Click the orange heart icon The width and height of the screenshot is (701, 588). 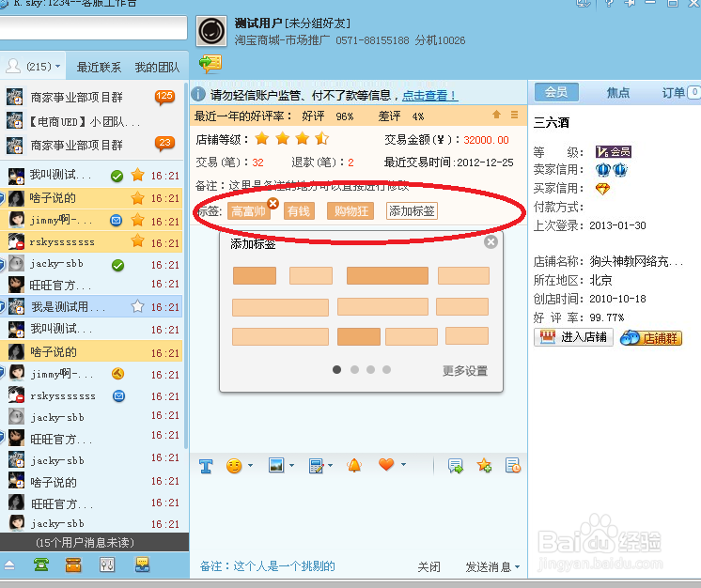[x=386, y=464]
